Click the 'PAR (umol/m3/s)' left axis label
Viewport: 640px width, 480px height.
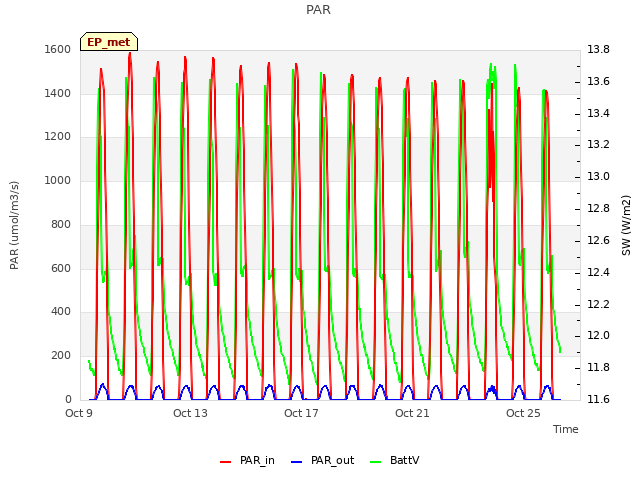[x=14, y=225]
